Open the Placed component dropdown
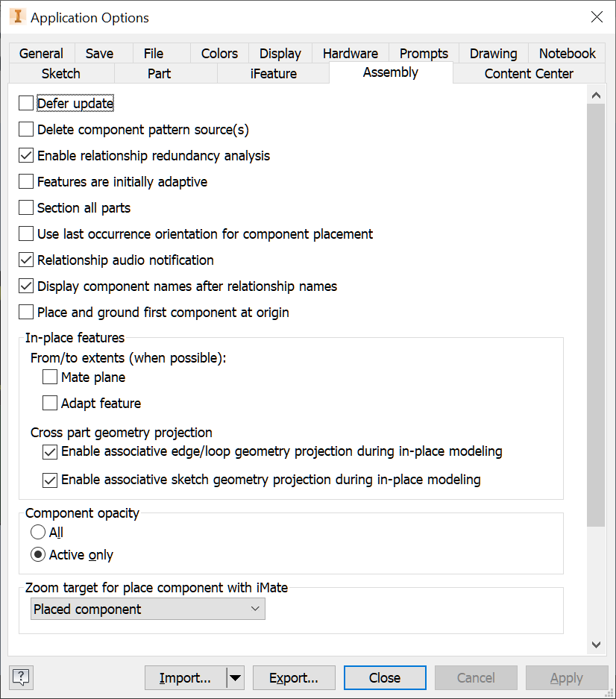 (254, 609)
